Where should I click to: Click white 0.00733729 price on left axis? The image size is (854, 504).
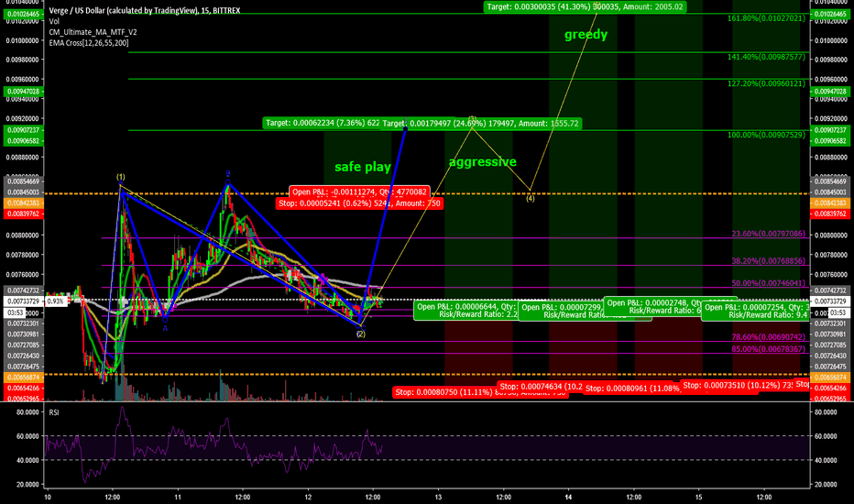24,301
